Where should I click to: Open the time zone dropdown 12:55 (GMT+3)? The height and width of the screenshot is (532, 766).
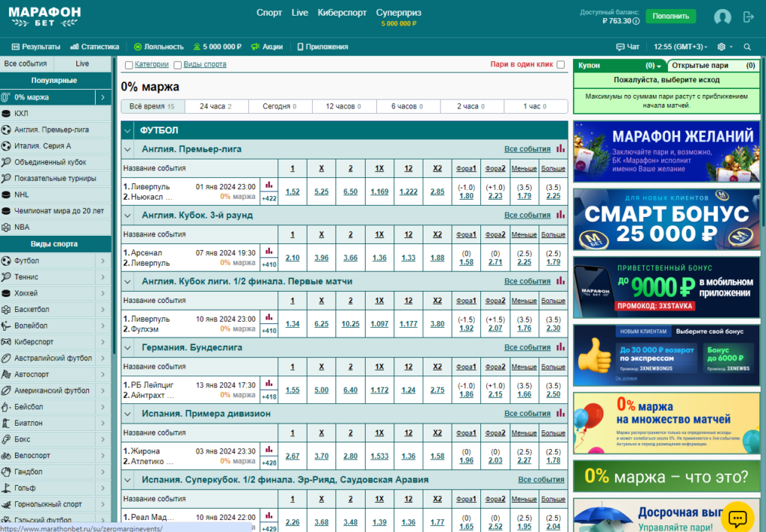pos(681,47)
